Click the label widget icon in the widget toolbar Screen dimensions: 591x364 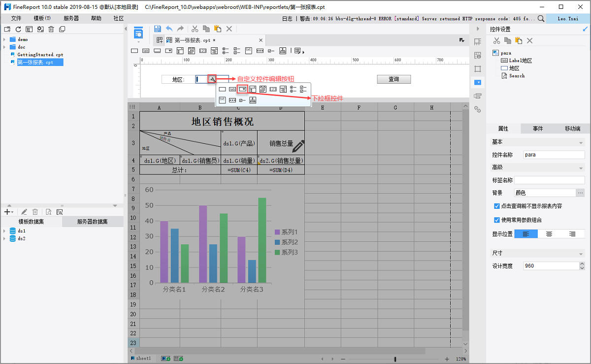[146, 50]
